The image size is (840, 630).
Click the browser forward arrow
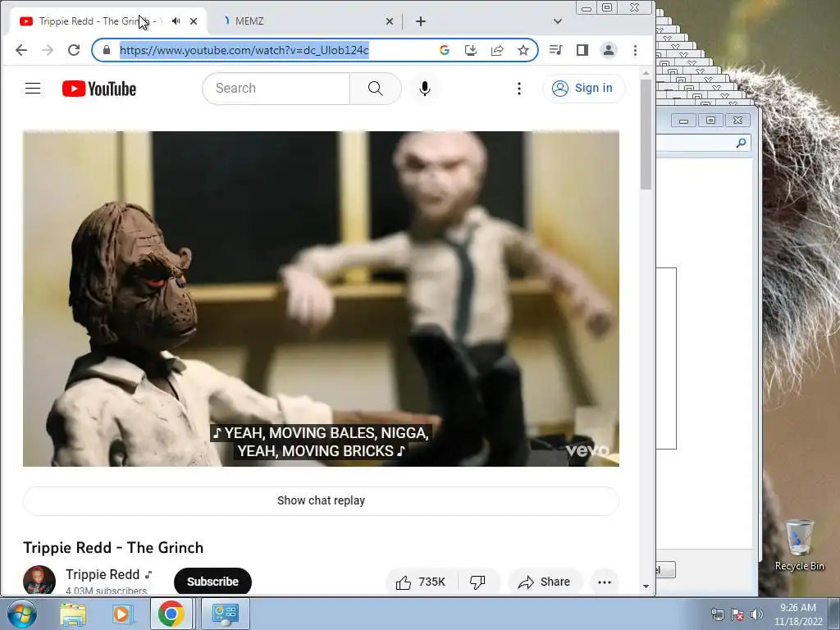[48, 50]
